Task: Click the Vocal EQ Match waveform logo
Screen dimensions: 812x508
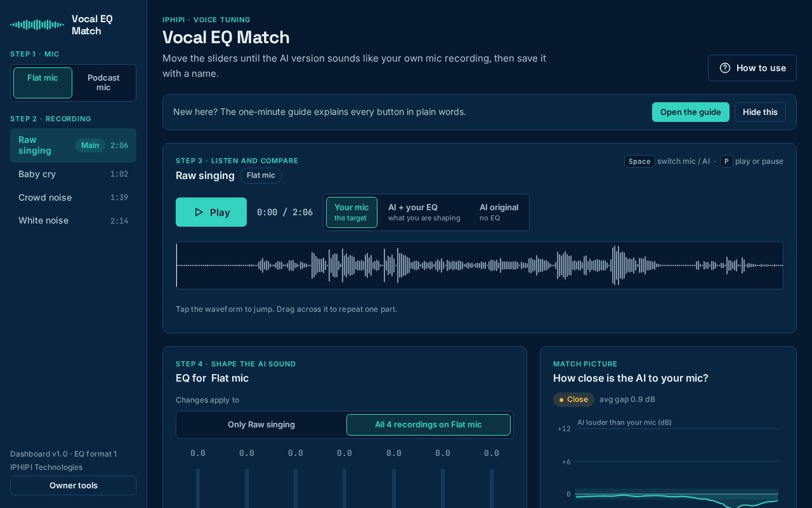Action: [37, 25]
